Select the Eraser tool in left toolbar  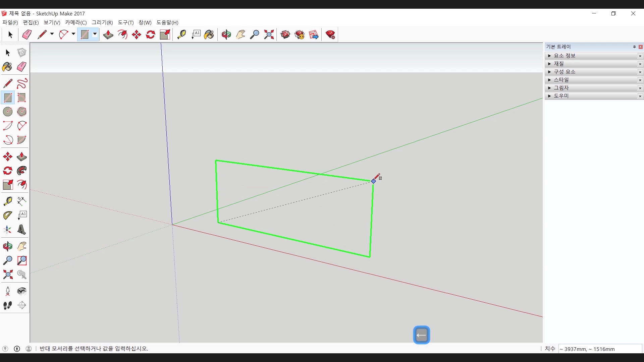click(22, 67)
